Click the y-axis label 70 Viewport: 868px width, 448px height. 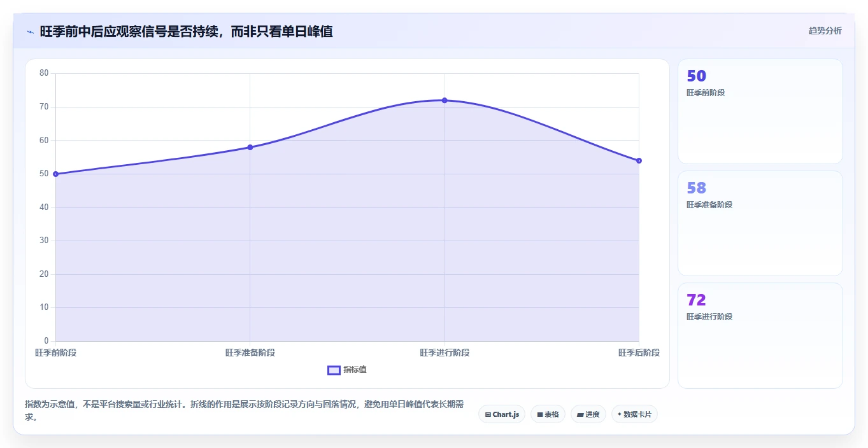point(44,107)
